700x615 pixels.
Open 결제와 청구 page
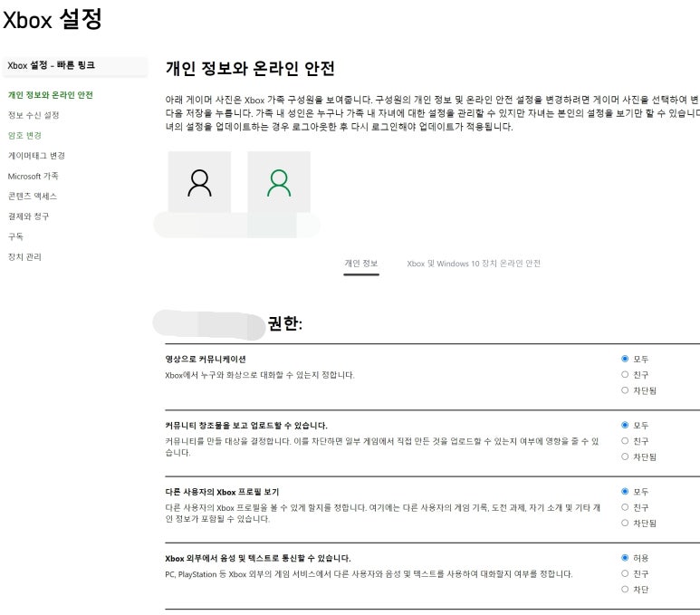pos(29,216)
